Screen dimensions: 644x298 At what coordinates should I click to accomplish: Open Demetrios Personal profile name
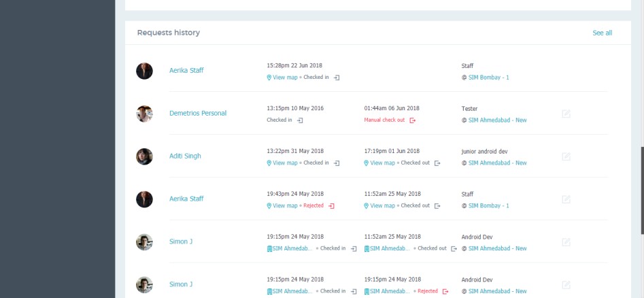pyautogui.click(x=198, y=114)
